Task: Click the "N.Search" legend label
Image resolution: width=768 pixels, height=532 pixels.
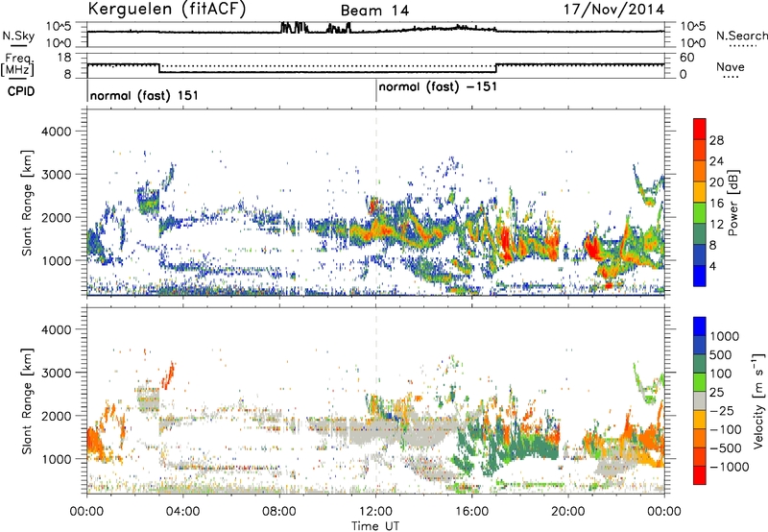Action: (x=741, y=36)
